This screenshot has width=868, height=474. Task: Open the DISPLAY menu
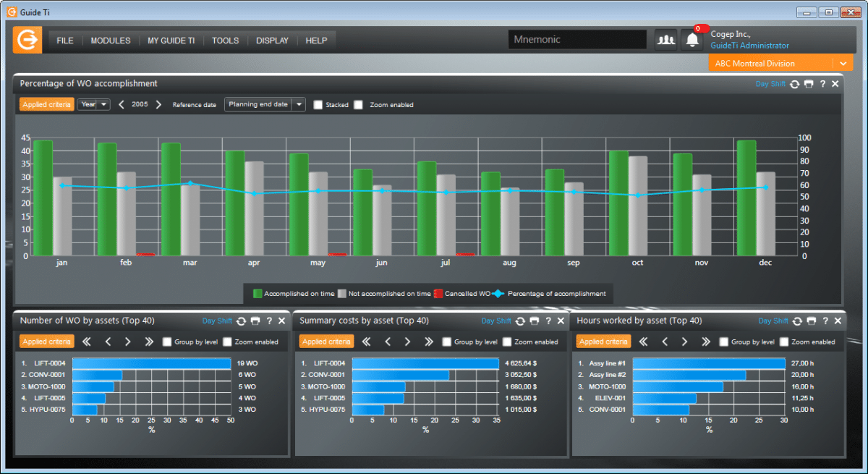(272, 41)
